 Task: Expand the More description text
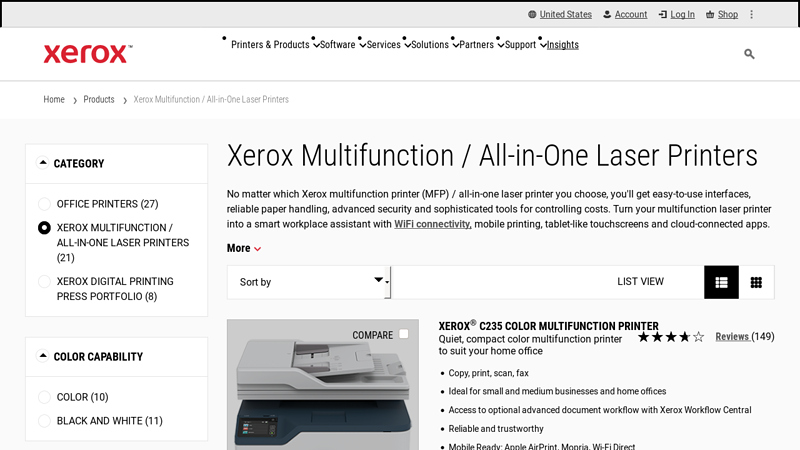[244, 248]
